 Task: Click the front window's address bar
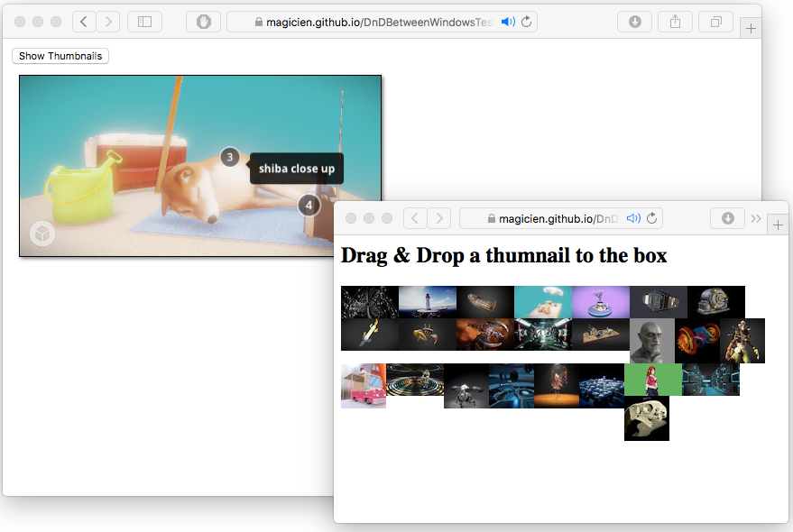[561, 218]
